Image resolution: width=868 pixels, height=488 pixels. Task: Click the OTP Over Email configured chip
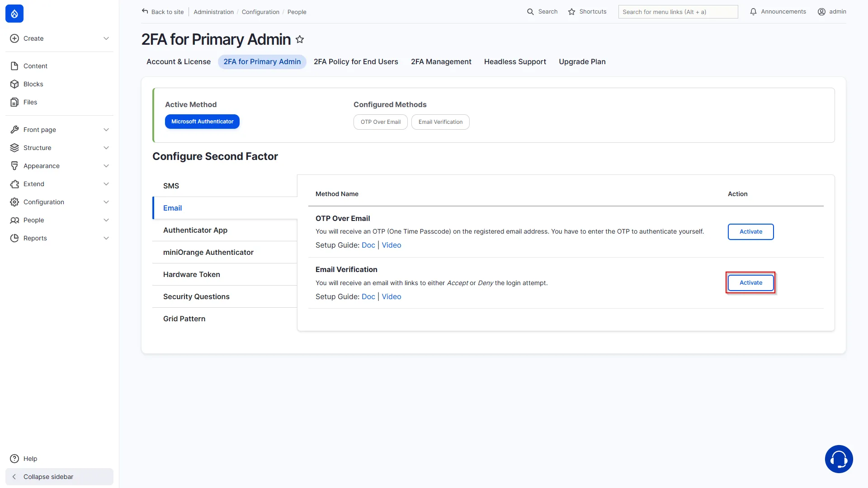pyautogui.click(x=380, y=122)
